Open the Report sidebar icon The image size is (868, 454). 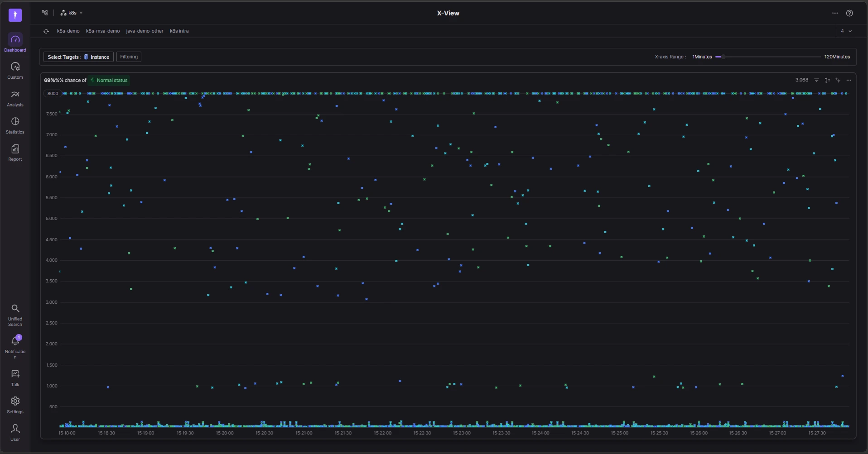click(x=15, y=149)
